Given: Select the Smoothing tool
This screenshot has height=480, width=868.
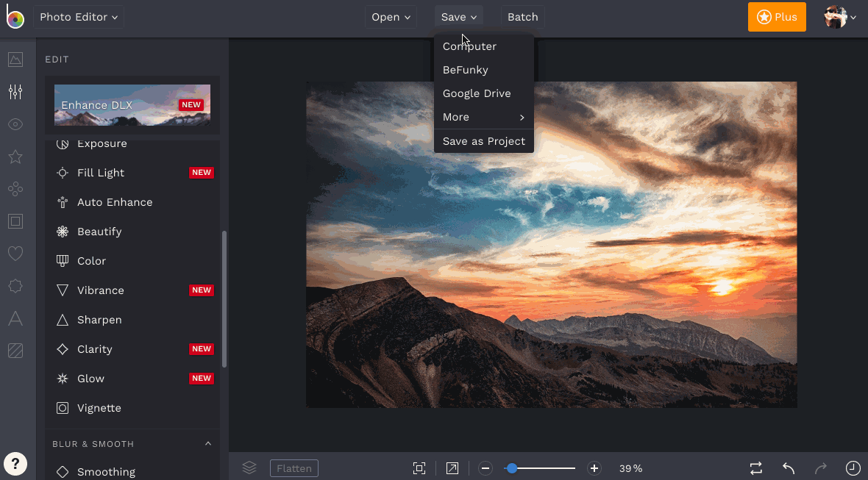Looking at the screenshot, I should [x=132, y=471].
